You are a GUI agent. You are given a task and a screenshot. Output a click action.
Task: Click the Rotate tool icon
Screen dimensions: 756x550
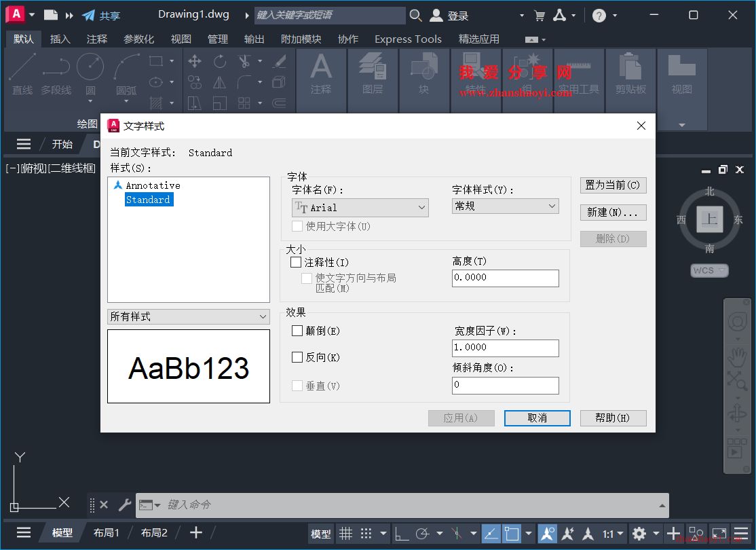click(220, 61)
